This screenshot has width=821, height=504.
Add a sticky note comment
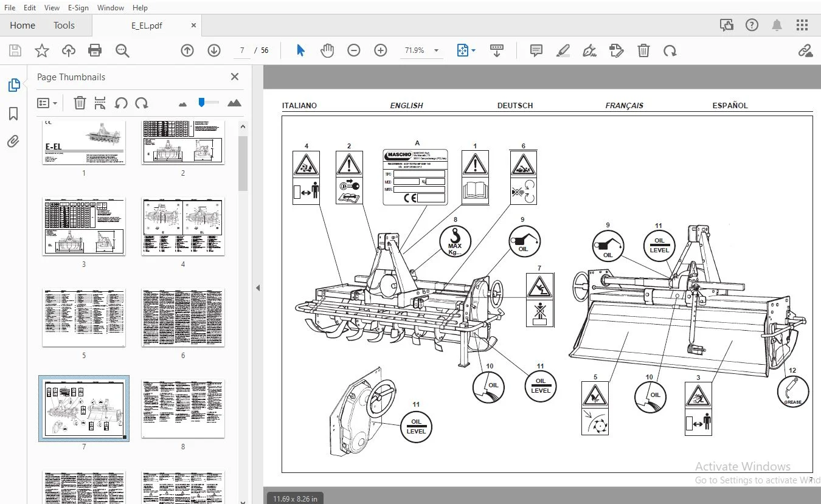coord(536,50)
